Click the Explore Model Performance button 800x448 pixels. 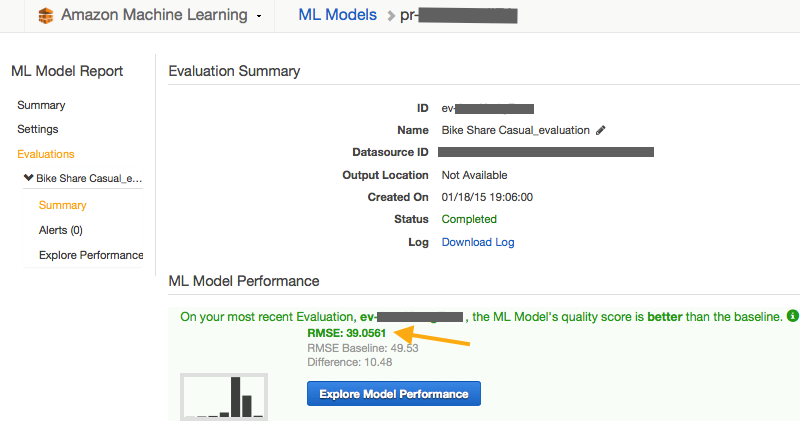(394, 393)
